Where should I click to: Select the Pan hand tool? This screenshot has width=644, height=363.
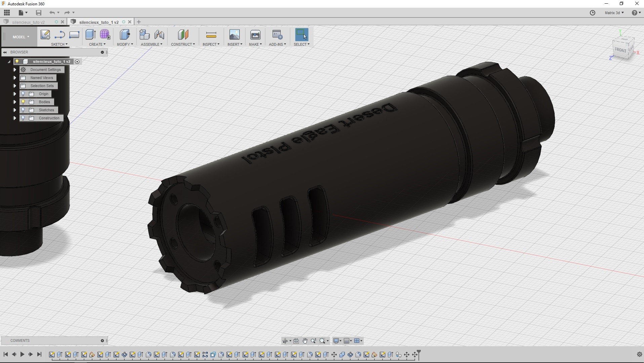(305, 341)
